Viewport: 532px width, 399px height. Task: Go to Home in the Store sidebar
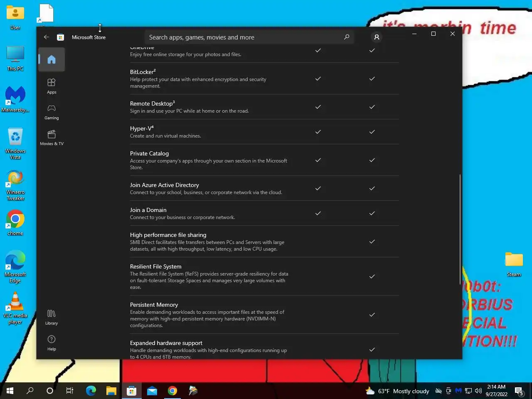[x=52, y=59]
